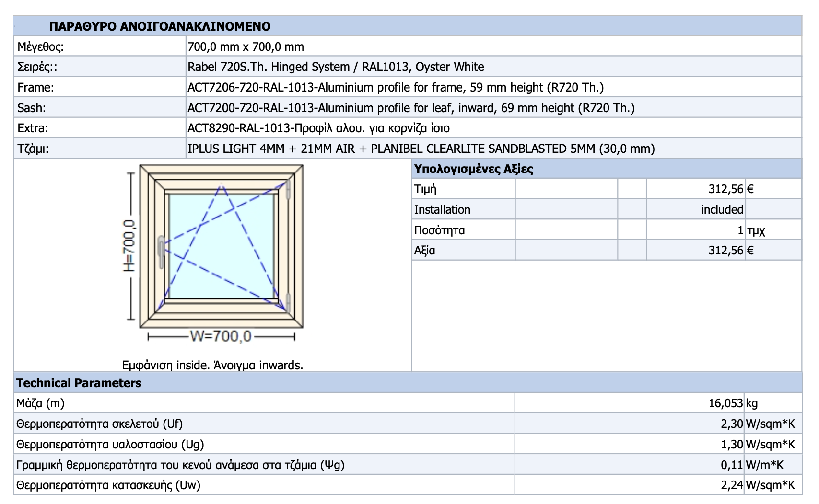Screen dimensions: 819x504
Task: Click Θερμοπερατότητα σκελετού (Uf) label
Action: pyautogui.click(x=99, y=424)
